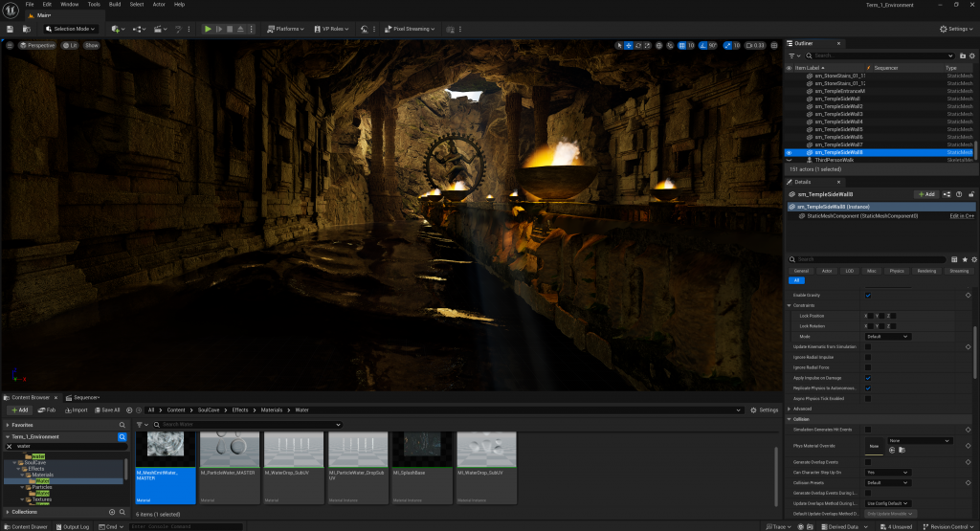Open camera speed 0.33 setting
The image size is (980, 531).
[756, 45]
